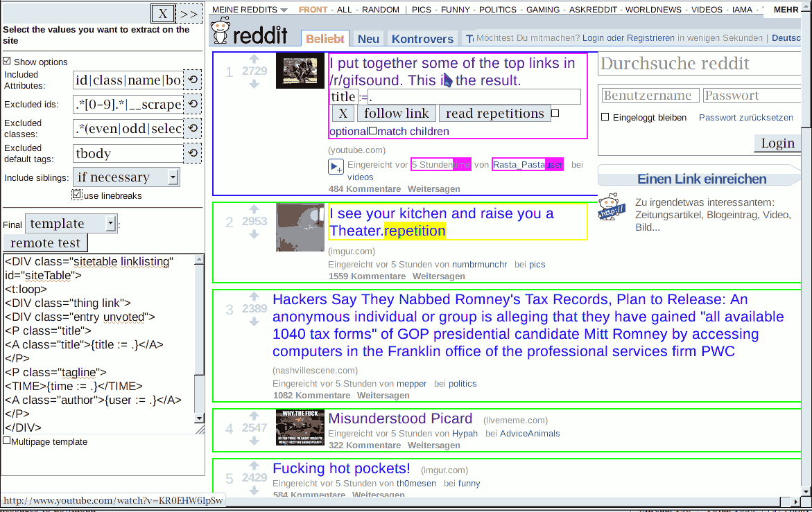812x512 pixels.
Task: Click the remote test button
Action: tap(46, 243)
